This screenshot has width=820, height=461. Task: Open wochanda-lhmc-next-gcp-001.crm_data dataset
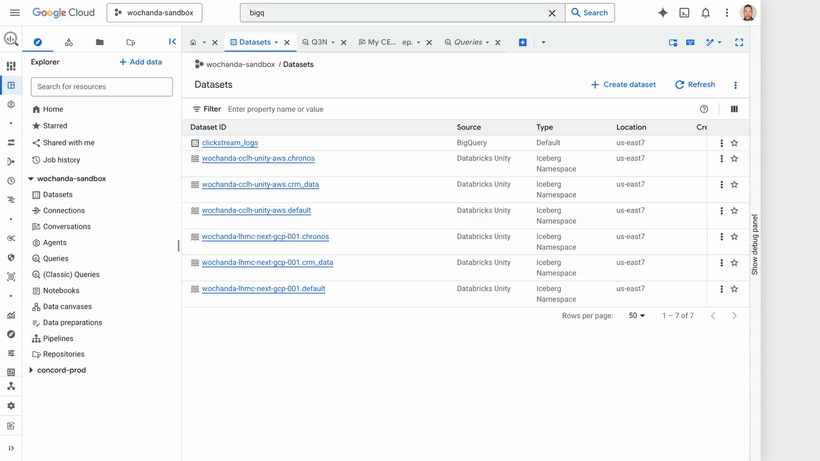pyautogui.click(x=267, y=262)
